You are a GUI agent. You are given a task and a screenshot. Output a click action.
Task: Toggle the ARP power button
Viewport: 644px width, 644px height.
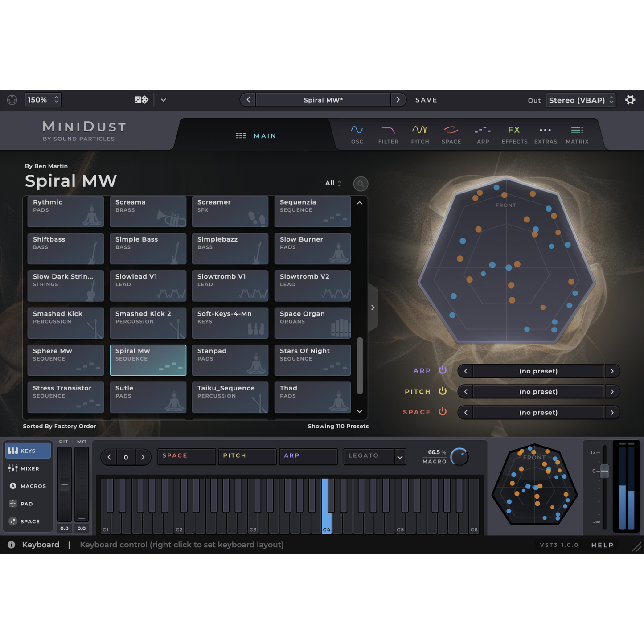pos(443,370)
